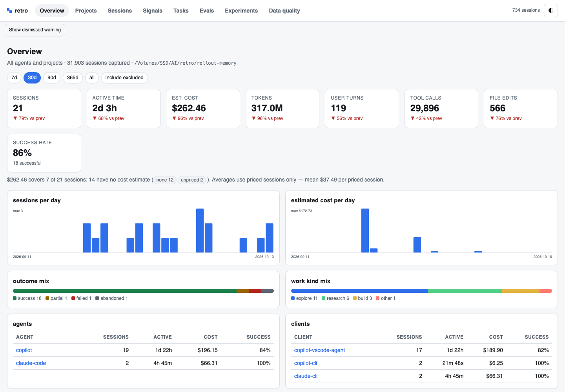
Task: Switch to the Sessions tab
Action: 120,11
